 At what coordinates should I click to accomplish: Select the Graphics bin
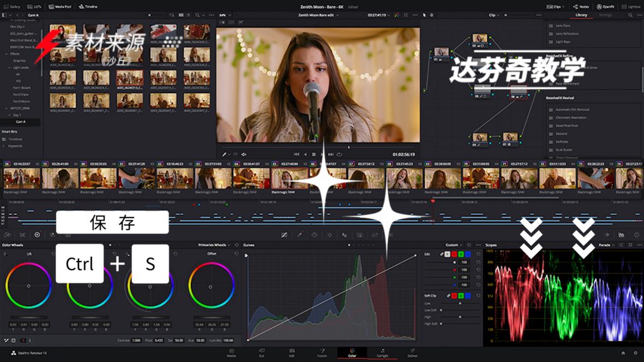point(19,61)
